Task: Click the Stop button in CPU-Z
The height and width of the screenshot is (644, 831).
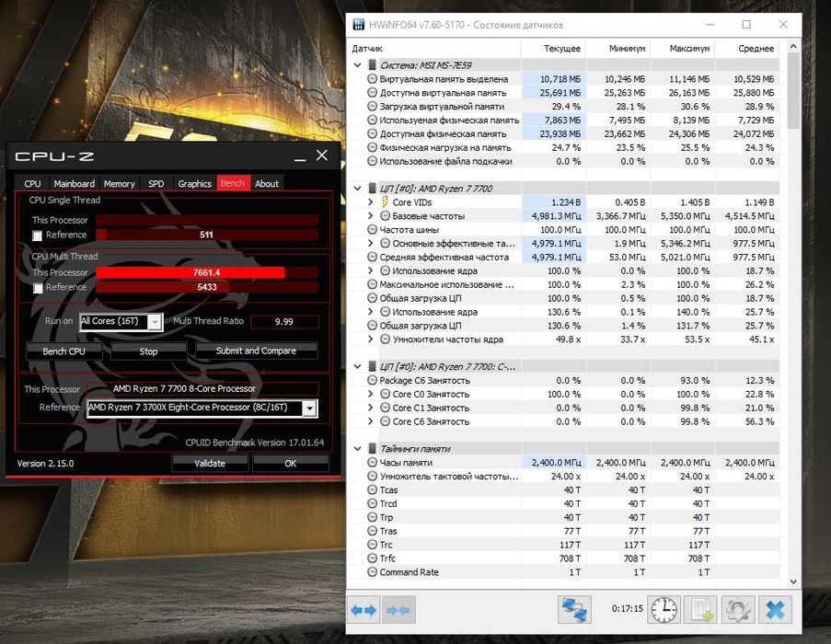Action: 148,351
